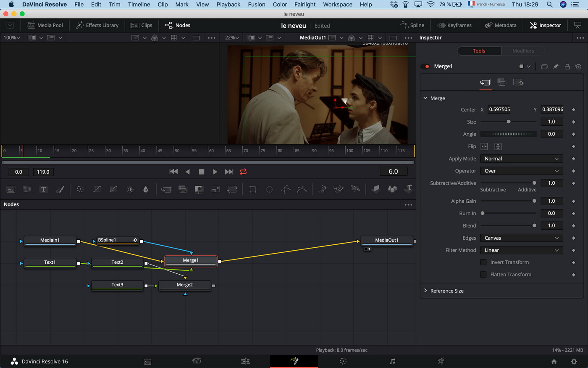Toggle the Spline panel button
The image size is (588, 368).
412,25
